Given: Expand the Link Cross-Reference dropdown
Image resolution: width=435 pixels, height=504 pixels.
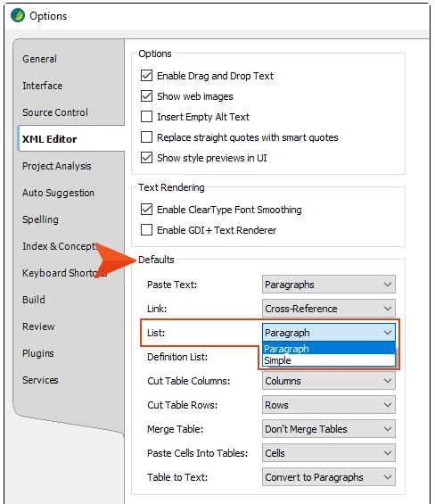Looking at the screenshot, I should (329, 309).
